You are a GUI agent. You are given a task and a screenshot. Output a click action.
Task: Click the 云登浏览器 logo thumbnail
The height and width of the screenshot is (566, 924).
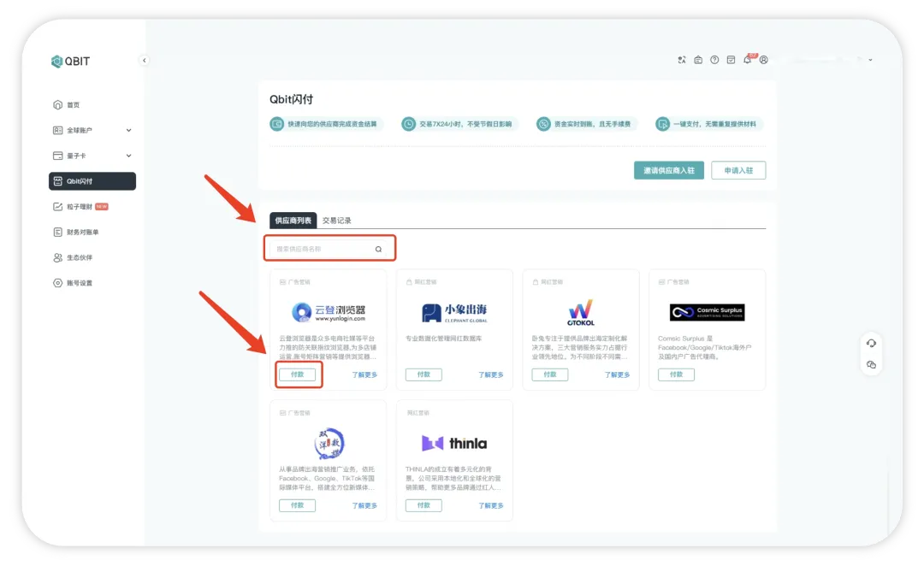(x=329, y=311)
